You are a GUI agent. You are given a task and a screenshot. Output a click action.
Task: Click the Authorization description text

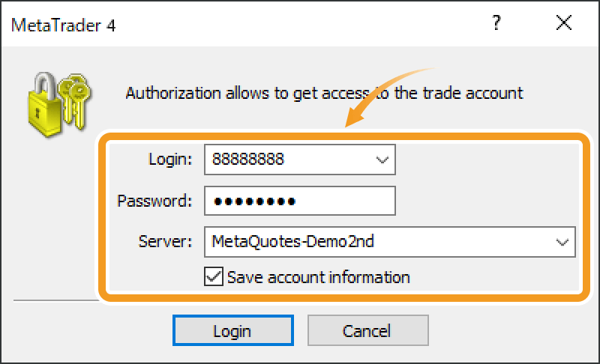324,94
